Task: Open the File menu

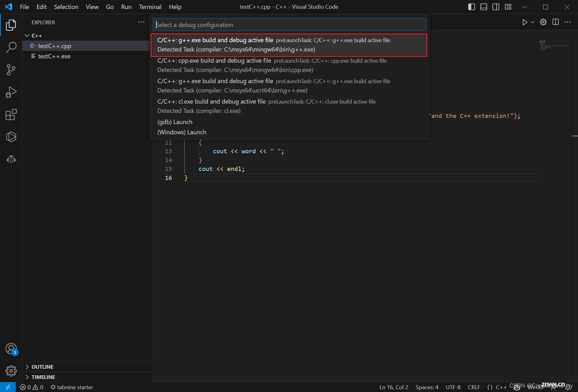Action: coord(24,7)
